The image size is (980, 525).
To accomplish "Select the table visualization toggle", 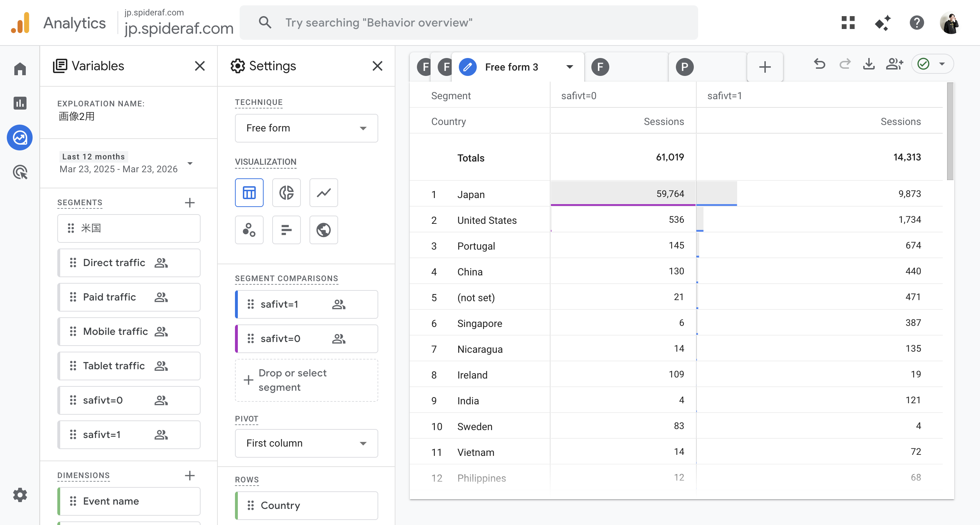I will 249,193.
